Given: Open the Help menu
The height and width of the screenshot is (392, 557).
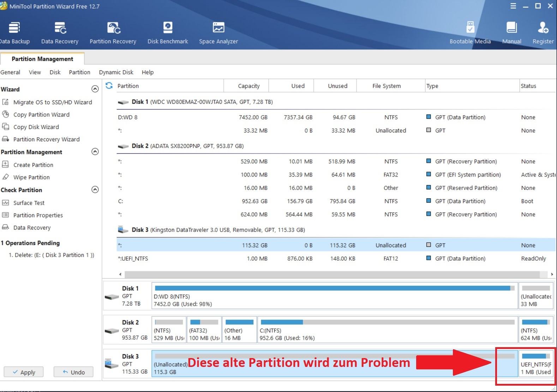Looking at the screenshot, I should click(148, 72).
